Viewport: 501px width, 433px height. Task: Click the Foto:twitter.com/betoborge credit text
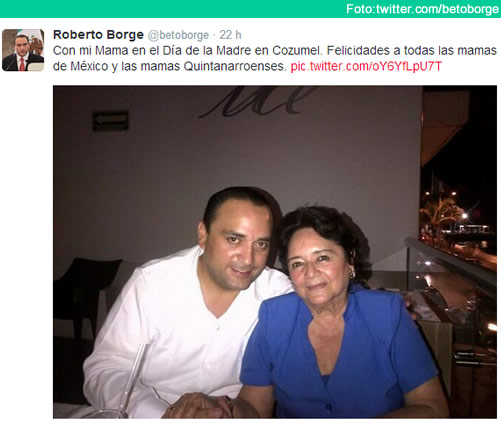tap(422, 9)
